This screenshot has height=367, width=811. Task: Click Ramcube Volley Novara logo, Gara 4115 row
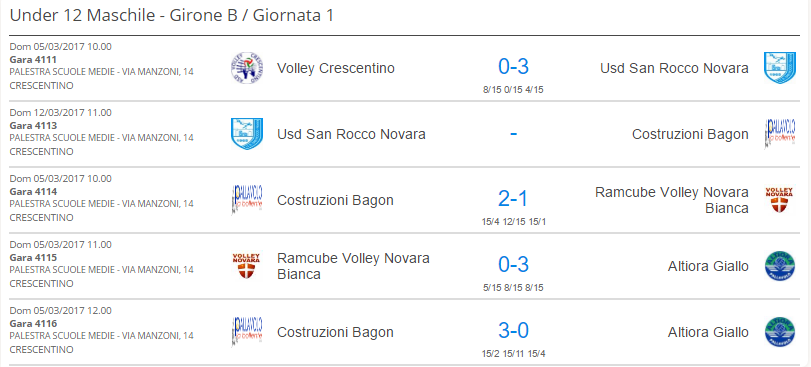point(247,266)
